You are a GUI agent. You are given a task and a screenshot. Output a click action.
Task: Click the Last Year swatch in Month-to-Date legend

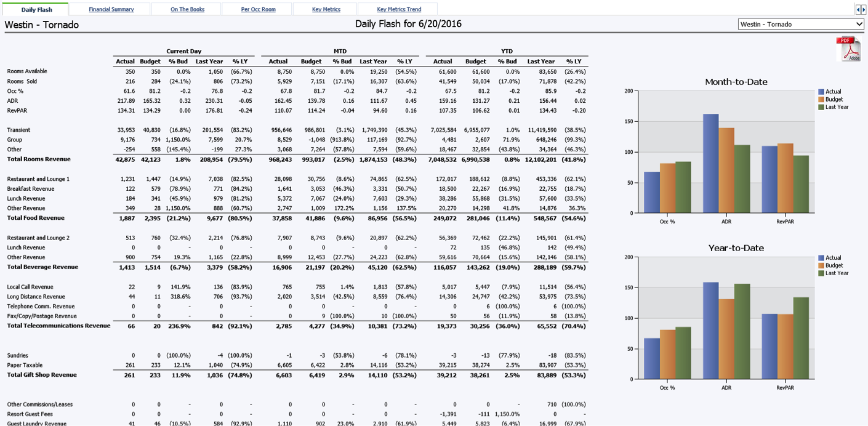821,107
